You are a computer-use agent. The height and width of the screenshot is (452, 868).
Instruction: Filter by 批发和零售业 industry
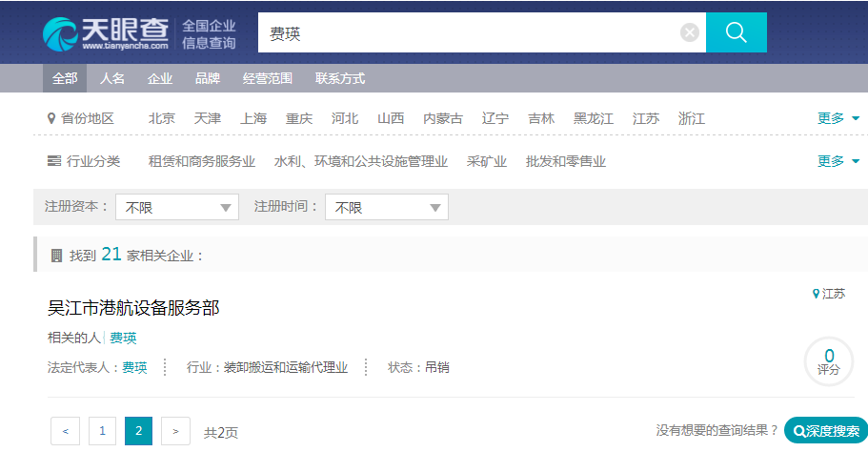(566, 161)
